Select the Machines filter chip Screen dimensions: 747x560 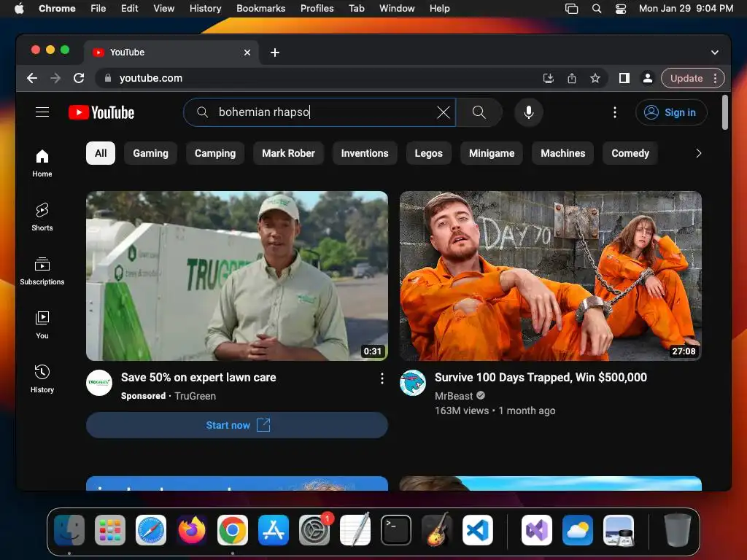(x=562, y=153)
